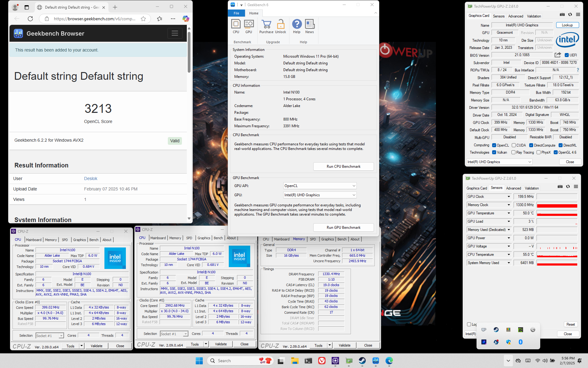Viewport: 588px width, 368px height.
Task: Toggle the CUDA checkbox in GPU-Z
Action: (514, 145)
